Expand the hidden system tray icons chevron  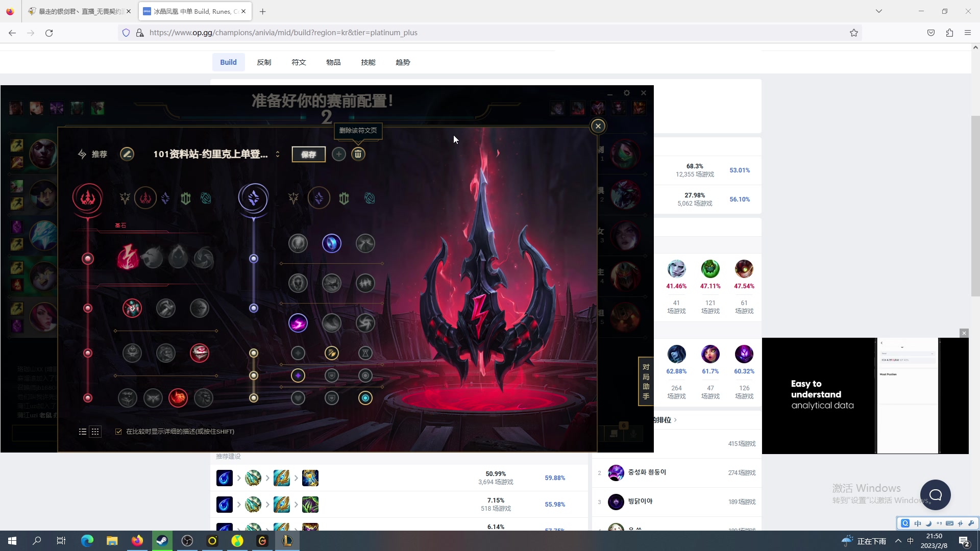898,541
